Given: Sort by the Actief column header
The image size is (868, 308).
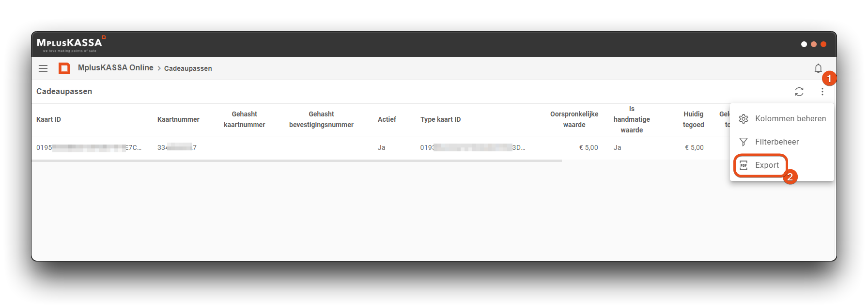Looking at the screenshot, I should (x=387, y=119).
